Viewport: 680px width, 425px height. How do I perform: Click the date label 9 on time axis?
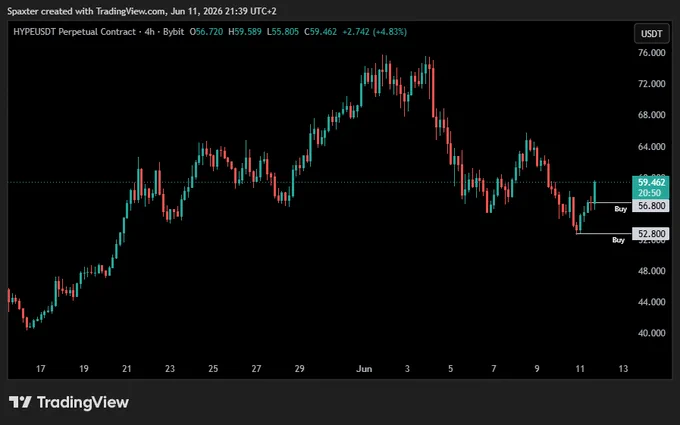pyautogui.click(x=537, y=369)
